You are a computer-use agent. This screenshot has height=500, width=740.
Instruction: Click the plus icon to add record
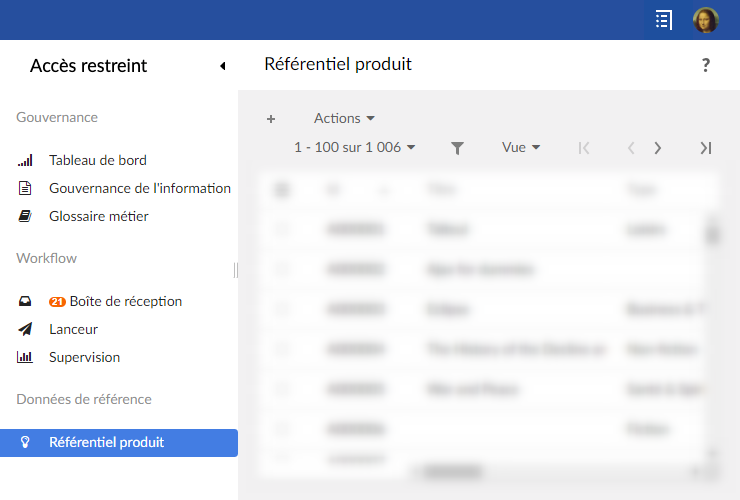click(x=271, y=119)
